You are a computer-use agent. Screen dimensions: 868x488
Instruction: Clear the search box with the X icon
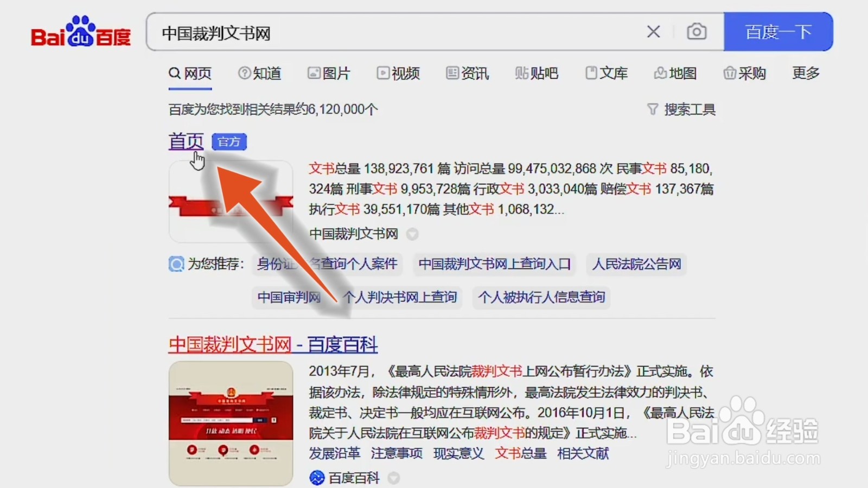click(654, 32)
